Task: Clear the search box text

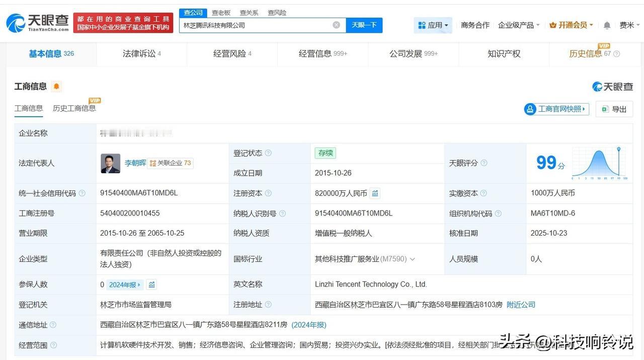Action: [336, 25]
